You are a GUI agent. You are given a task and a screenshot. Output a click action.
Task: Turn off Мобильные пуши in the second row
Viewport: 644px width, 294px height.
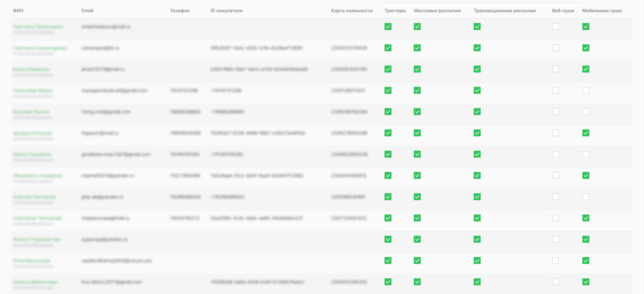pyautogui.click(x=586, y=48)
